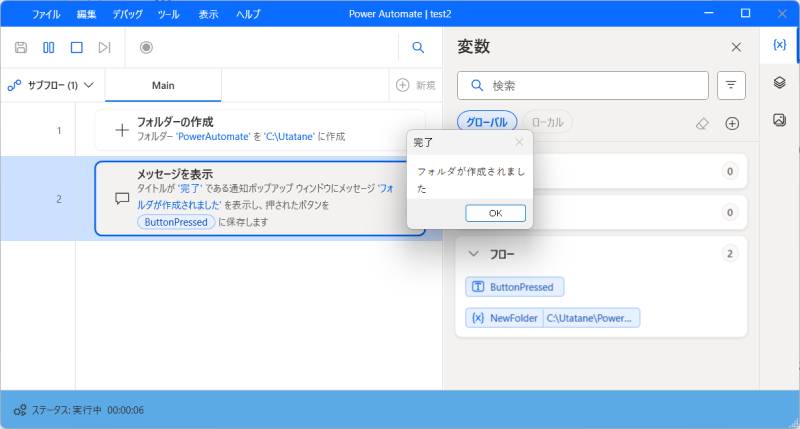
Task: Pause the running flow
Action: point(48,47)
